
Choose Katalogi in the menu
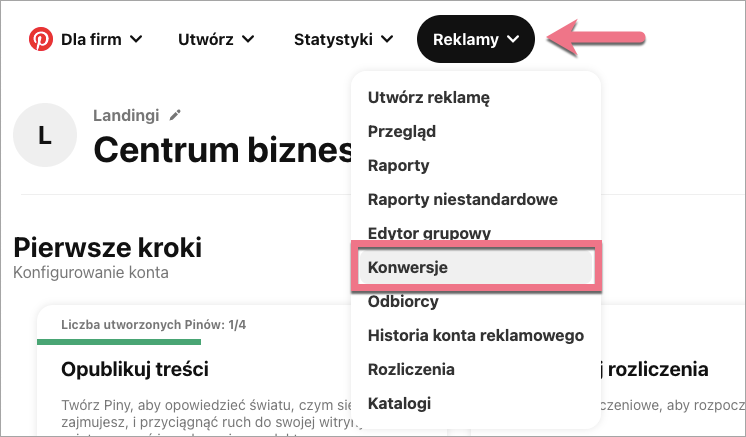point(399,403)
